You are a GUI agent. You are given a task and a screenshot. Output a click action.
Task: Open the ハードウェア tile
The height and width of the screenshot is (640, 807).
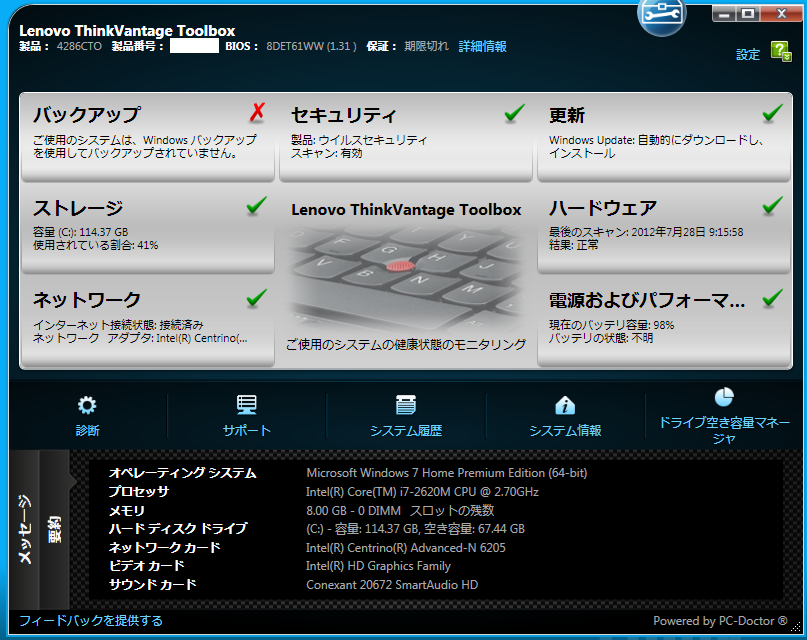pyautogui.click(x=664, y=229)
